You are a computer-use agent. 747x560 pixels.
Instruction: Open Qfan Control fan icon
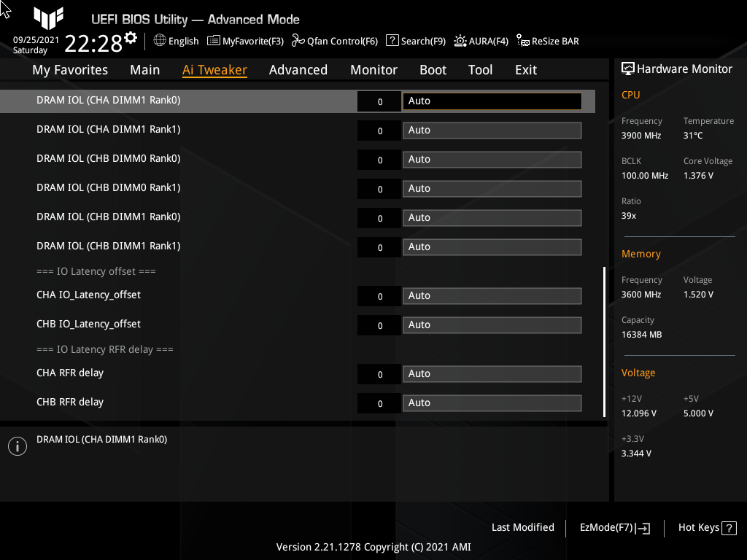(x=298, y=41)
